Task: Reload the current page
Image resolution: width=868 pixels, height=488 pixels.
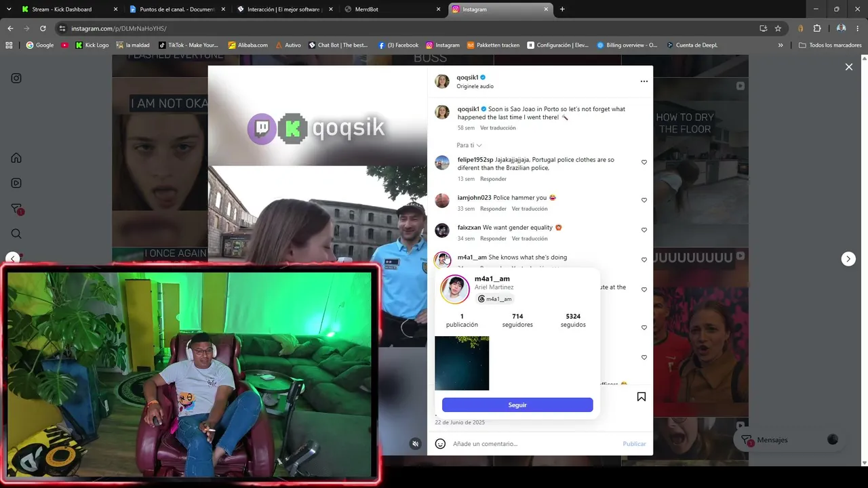Action: click(43, 28)
